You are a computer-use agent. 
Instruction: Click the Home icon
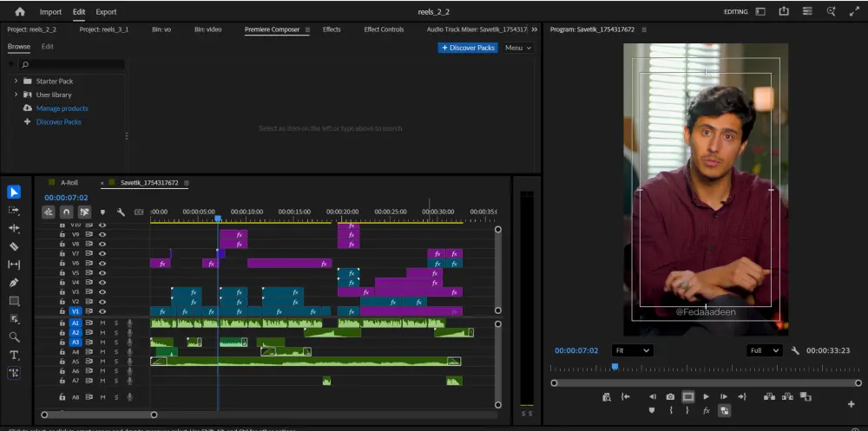coord(20,12)
